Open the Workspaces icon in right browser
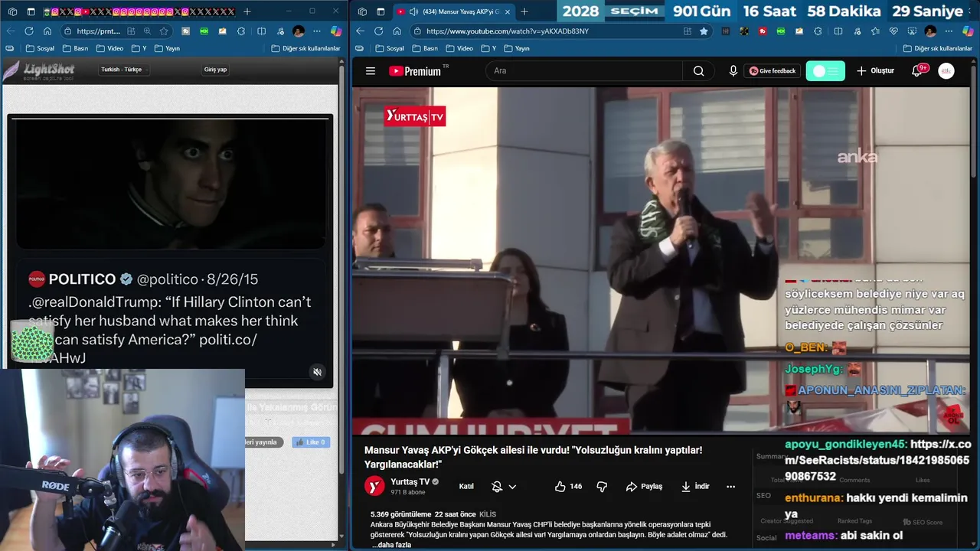The height and width of the screenshot is (551, 980). [x=362, y=11]
